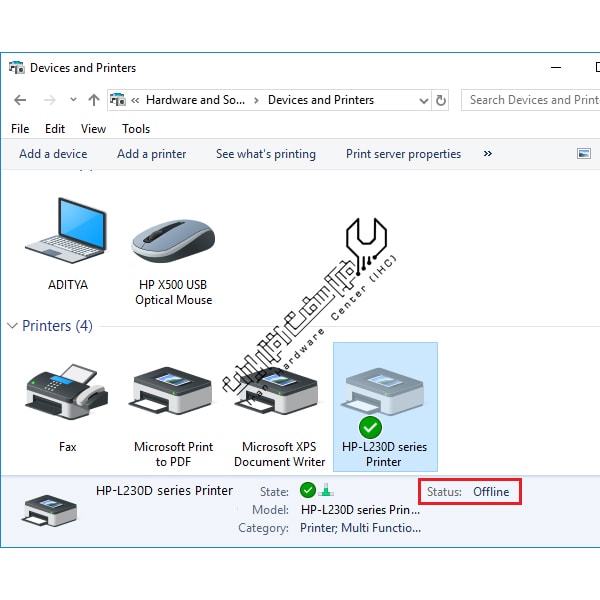600x600 pixels.
Task: Select Microsoft XPS Document Writer
Action: pyautogui.click(x=279, y=416)
